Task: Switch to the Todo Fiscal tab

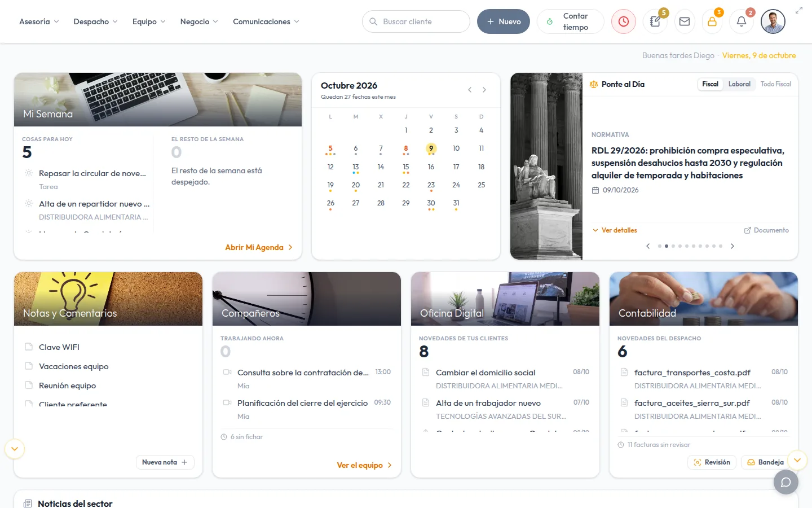Action: tap(776, 84)
